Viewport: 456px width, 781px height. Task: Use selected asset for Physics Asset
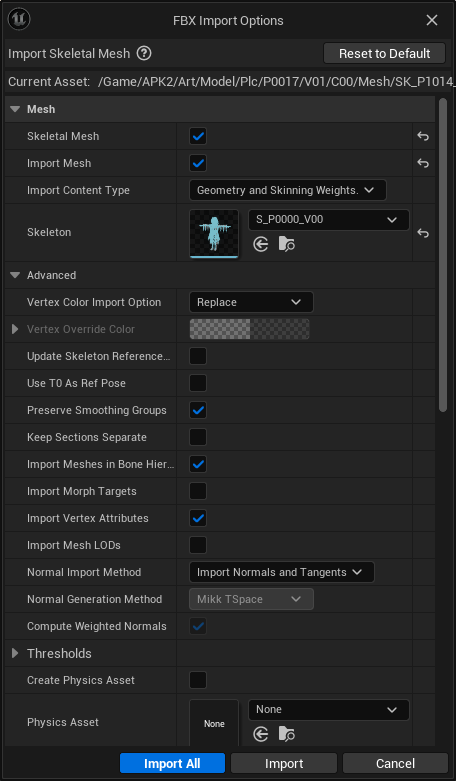pyautogui.click(x=261, y=734)
